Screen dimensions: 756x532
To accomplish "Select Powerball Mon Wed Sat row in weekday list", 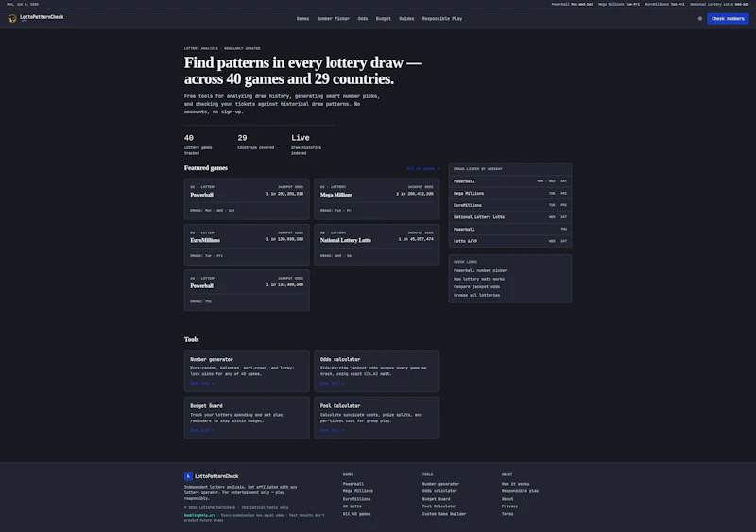I will click(x=510, y=181).
